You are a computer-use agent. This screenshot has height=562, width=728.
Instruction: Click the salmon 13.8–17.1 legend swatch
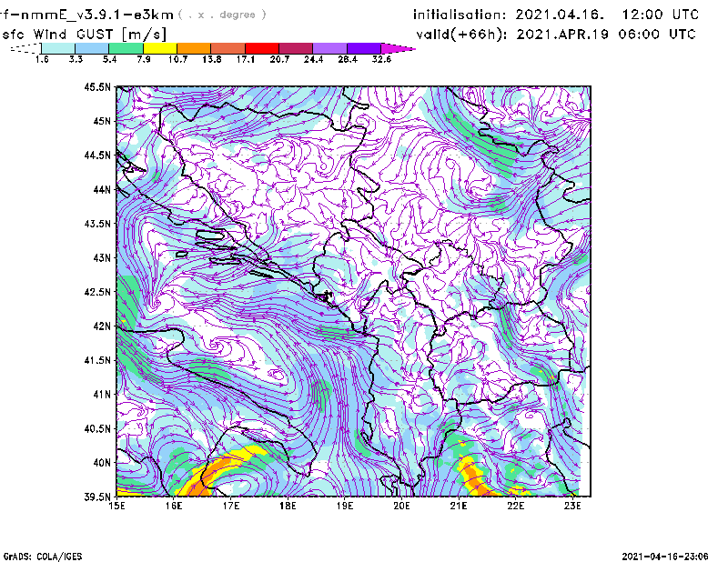tap(228, 48)
